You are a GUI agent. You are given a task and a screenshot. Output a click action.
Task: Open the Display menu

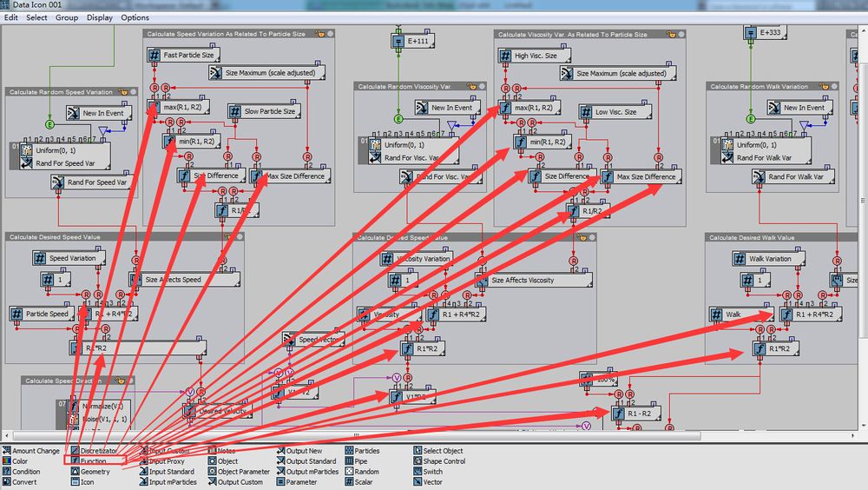click(100, 17)
